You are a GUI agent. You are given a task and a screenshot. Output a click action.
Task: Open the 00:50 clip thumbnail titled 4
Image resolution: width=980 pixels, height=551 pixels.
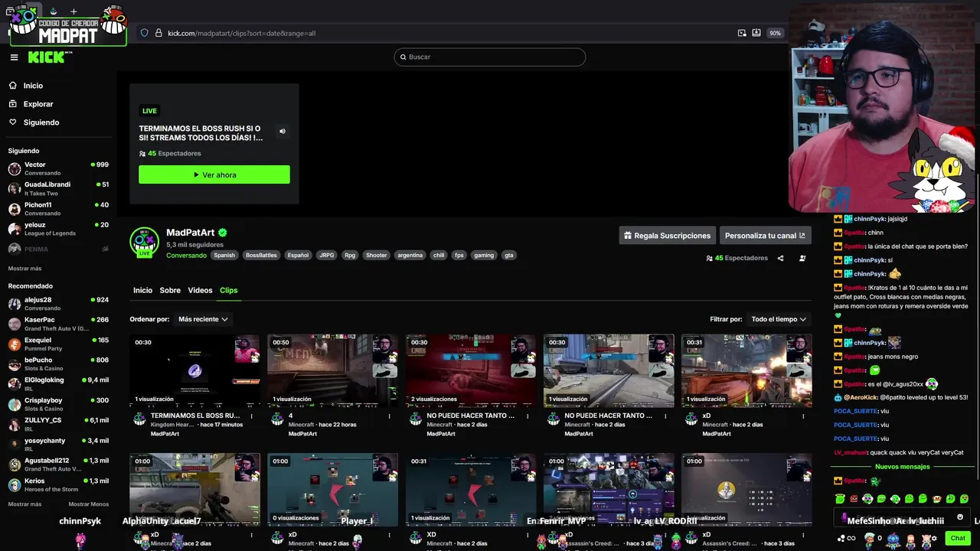332,370
